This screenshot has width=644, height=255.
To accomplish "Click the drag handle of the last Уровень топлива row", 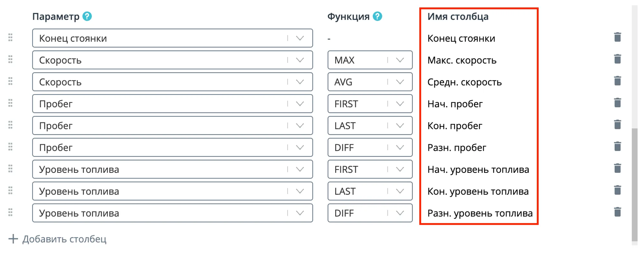I will tap(10, 212).
